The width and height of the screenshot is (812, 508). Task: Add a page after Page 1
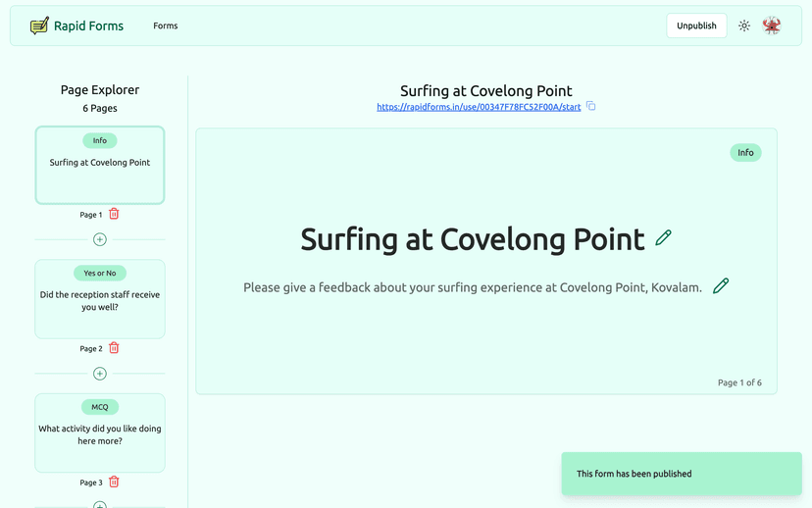coord(100,239)
